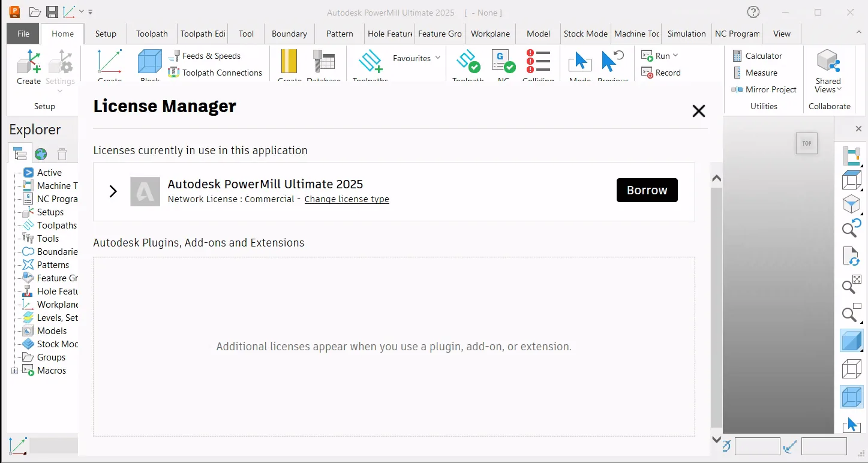Open the Run dropdown arrow
868x463 pixels.
click(675, 55)
